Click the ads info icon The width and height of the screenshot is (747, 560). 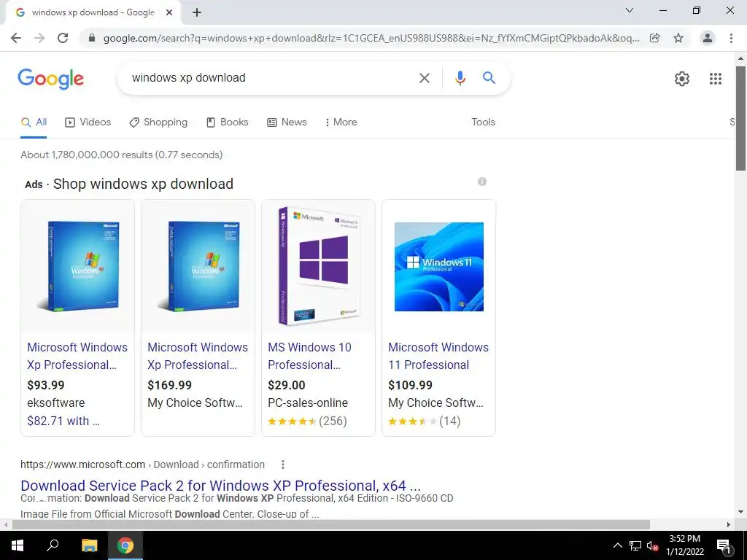click(482, 182)
